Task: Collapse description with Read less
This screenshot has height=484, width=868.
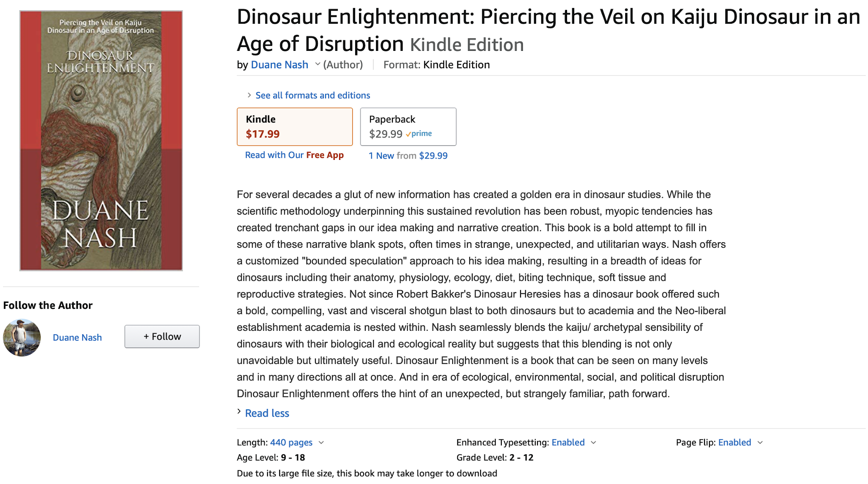Action: (x=267, y=413)
